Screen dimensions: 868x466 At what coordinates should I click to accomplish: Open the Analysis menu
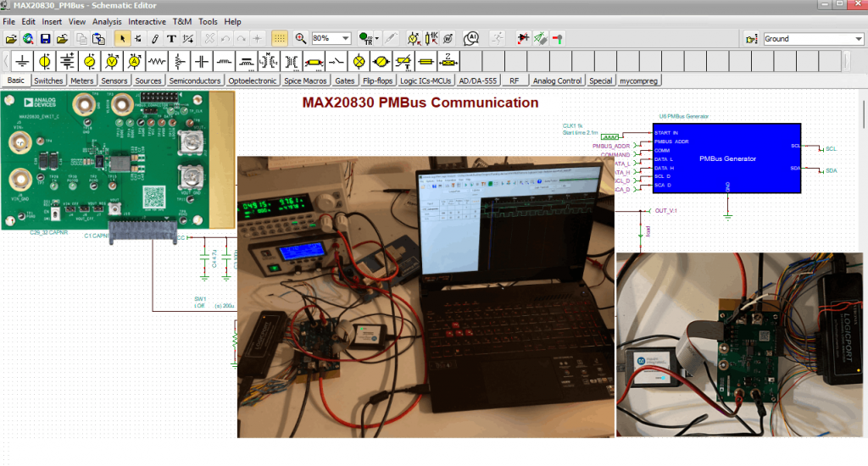point(107,21)
